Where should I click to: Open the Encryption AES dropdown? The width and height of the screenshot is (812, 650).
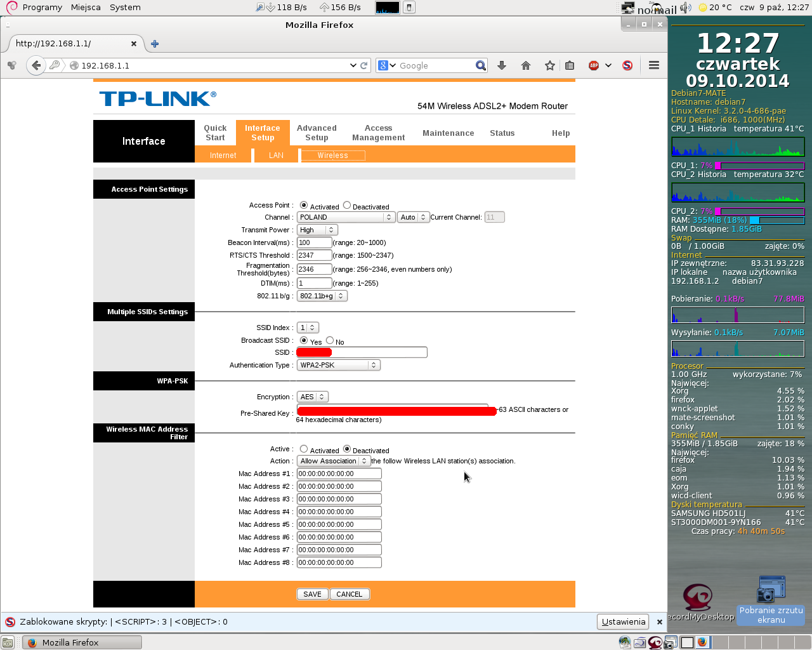(x=312, y=397)
